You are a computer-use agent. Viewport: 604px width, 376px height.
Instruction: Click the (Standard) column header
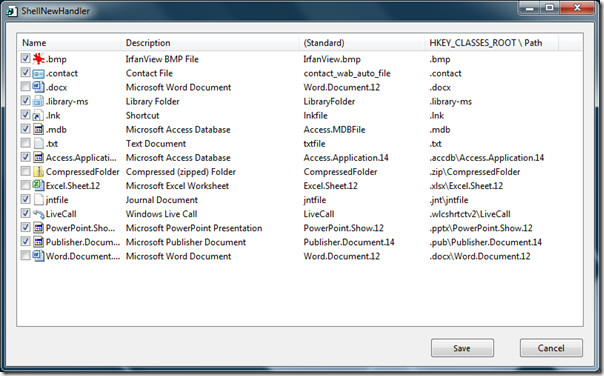[362, 43]
